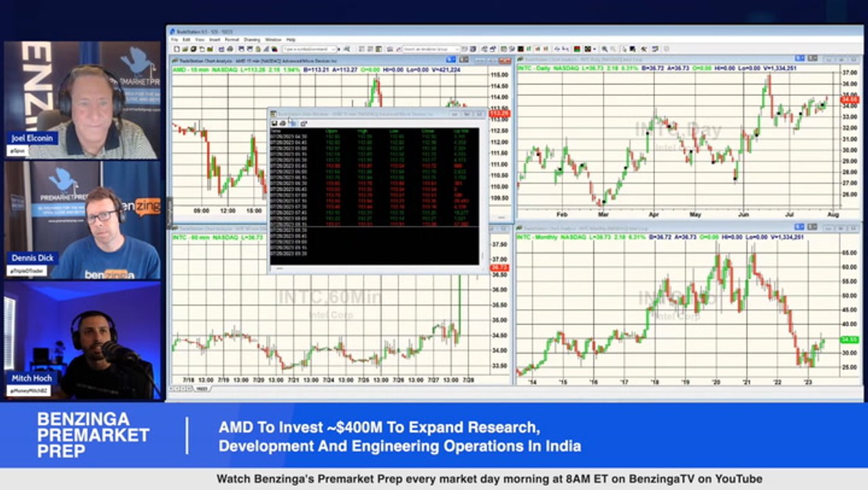Click the Data Window vertical scrollbar
This screenshot has height=490, width=868.
tap(484, 197)
